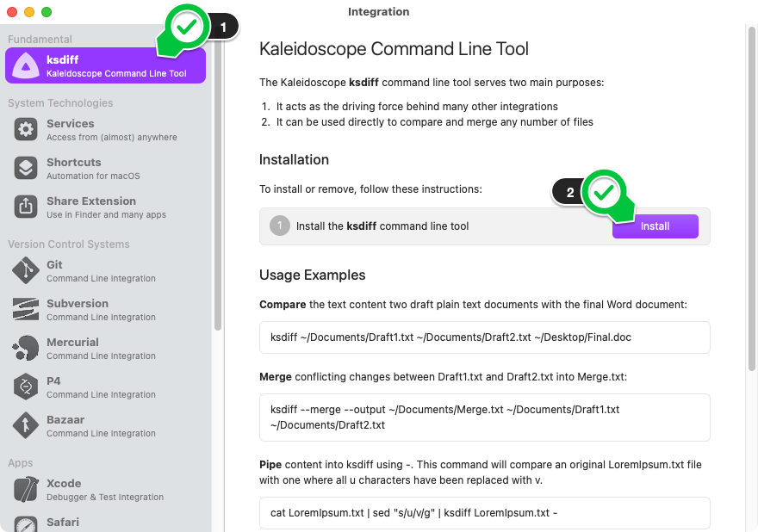Open the Safari compass icon

[x=26, y=523]
